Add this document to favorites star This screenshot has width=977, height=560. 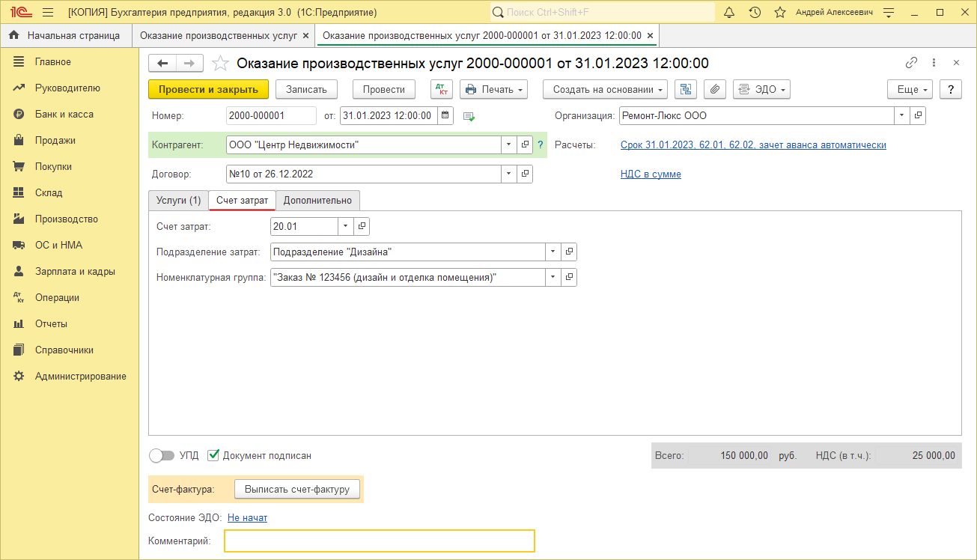tap(220, 64)
